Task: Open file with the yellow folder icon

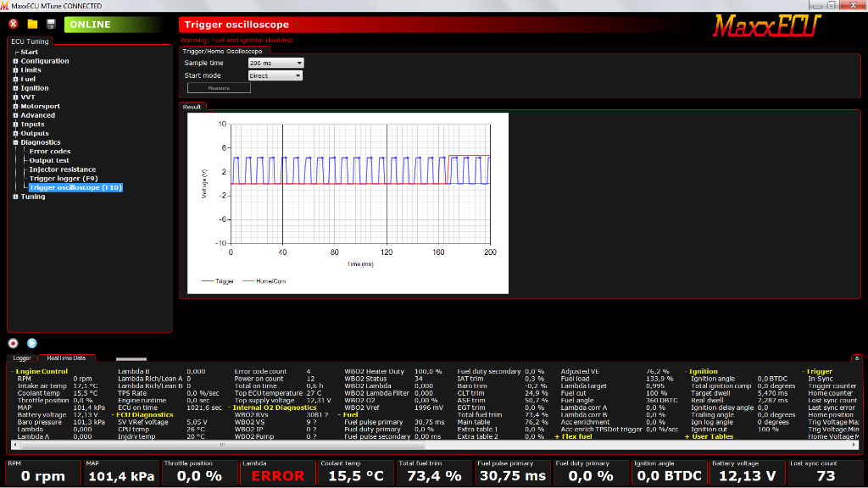Action: click(x=33, y=24)
